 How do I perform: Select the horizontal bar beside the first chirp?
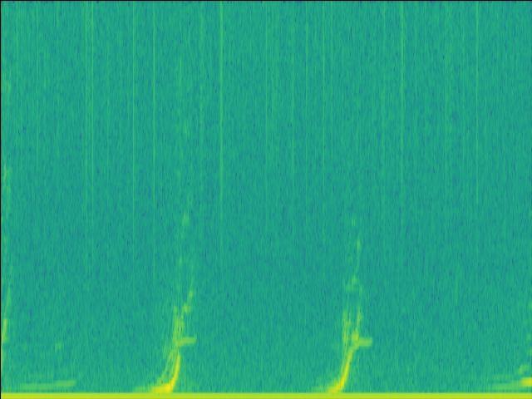point(187,341)
